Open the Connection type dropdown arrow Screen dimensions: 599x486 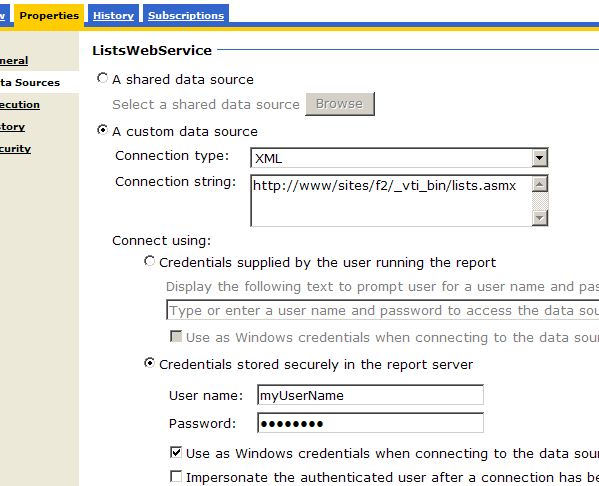(x=539, y=158)
